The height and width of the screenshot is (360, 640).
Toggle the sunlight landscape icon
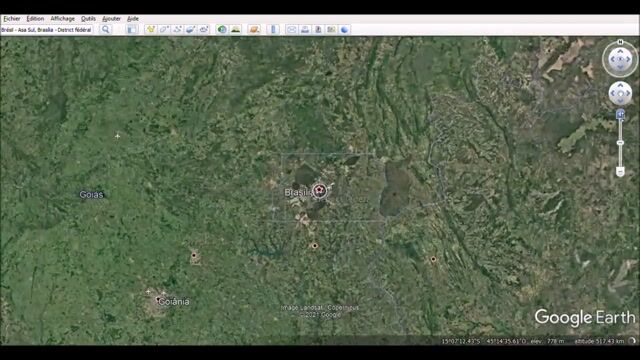click(236, 29)
